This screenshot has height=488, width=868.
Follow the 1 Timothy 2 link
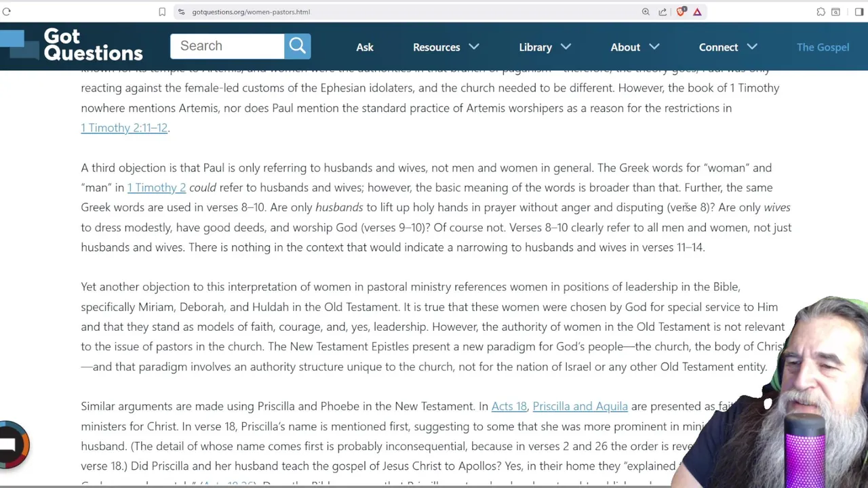tap(157, 187)
